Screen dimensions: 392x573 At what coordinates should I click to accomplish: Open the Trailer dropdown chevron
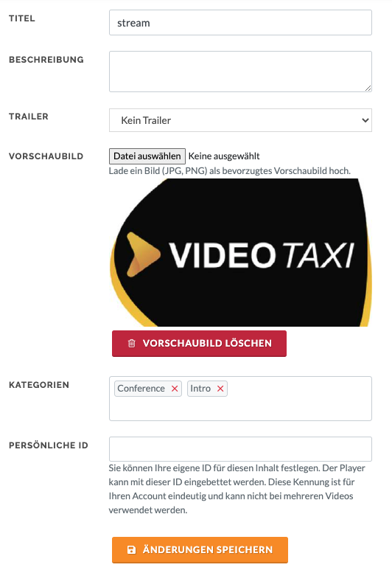click(365, 120)
